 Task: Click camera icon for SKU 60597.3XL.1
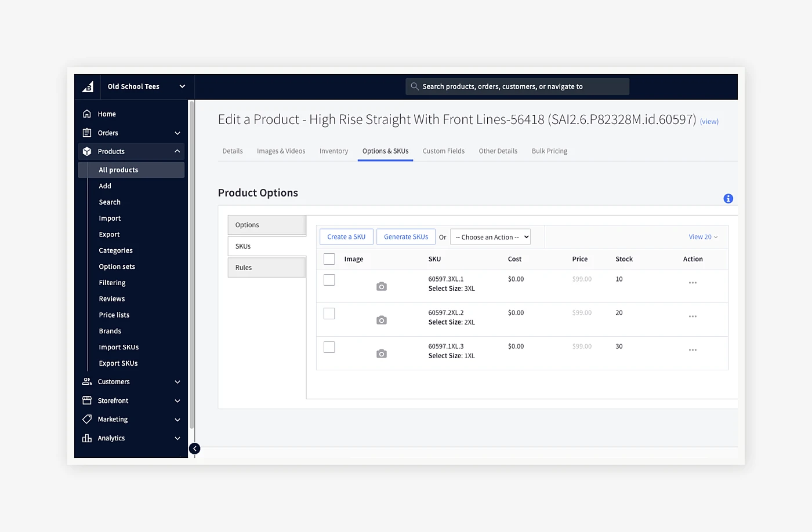point(382,286)
